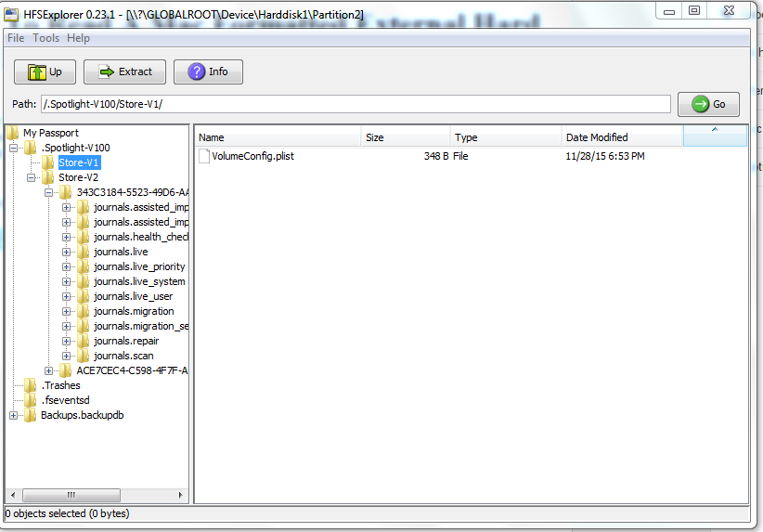This screenshot has height=532, width=763.
Task: Click the tree scrollbar right arrow
Action: (180, 496)
